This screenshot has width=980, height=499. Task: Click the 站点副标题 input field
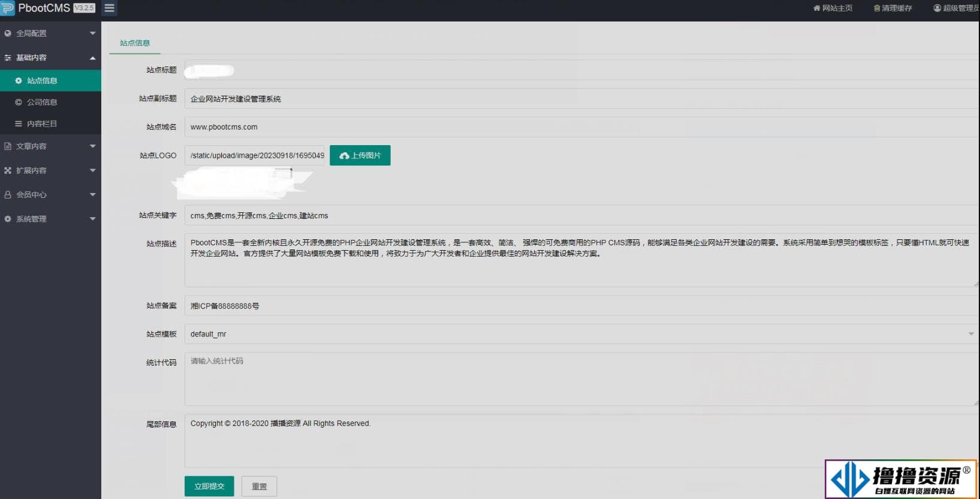coord(581,98)
